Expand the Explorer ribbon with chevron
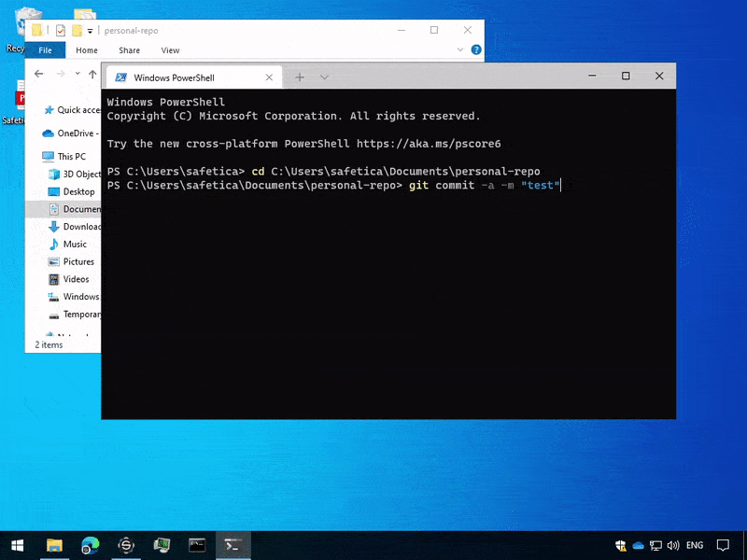Screen dimensions: 747x560 pyautogui.click(x=462, y=50)
